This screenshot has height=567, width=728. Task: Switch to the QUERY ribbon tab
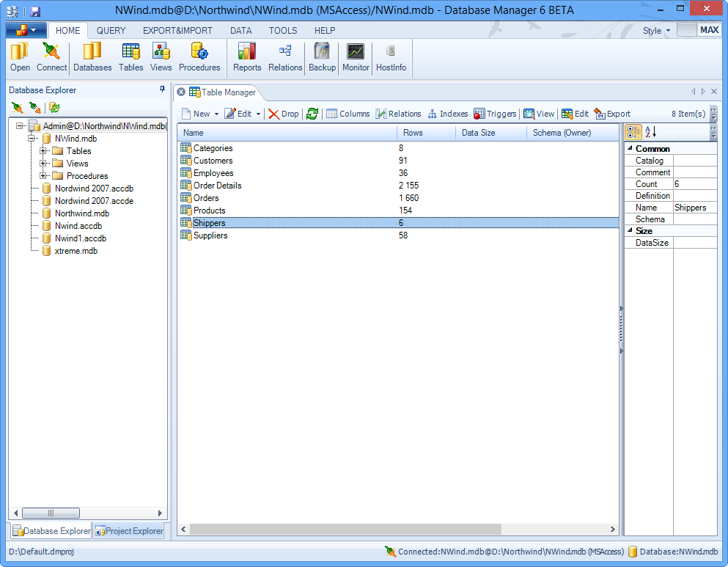point(111,31)
